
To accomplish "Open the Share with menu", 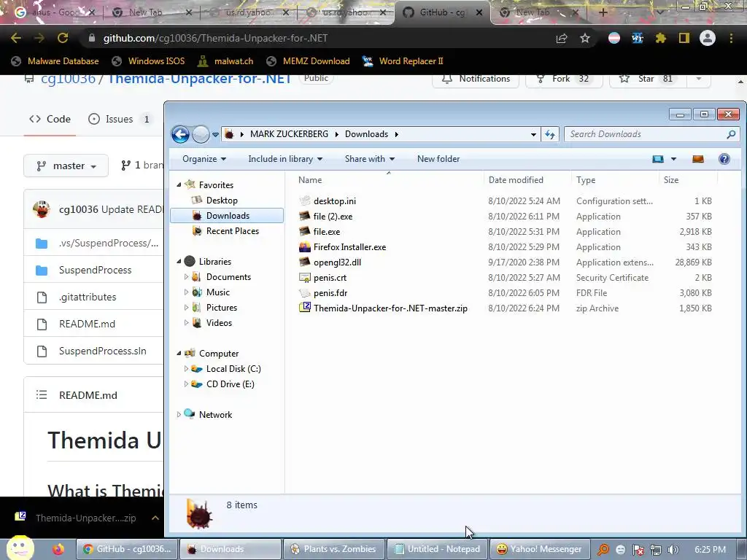I will [x=370, y=159].
